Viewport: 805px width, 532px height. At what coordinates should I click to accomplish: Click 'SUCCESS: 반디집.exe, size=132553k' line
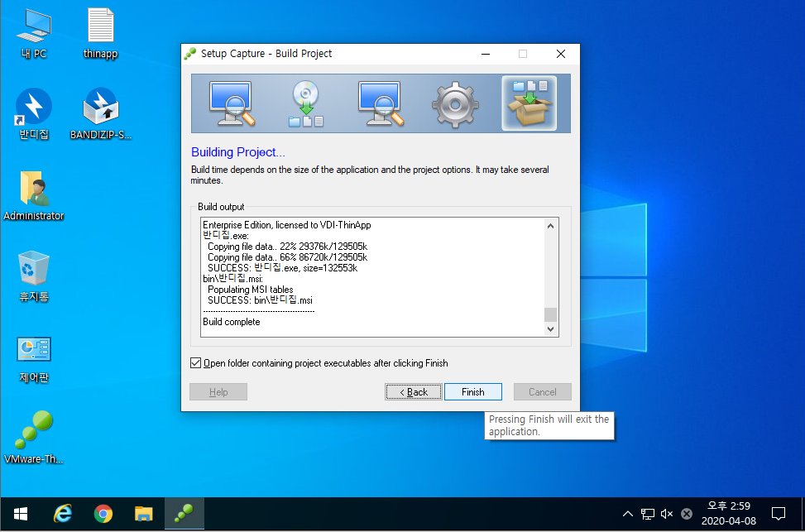pos(282,268)
